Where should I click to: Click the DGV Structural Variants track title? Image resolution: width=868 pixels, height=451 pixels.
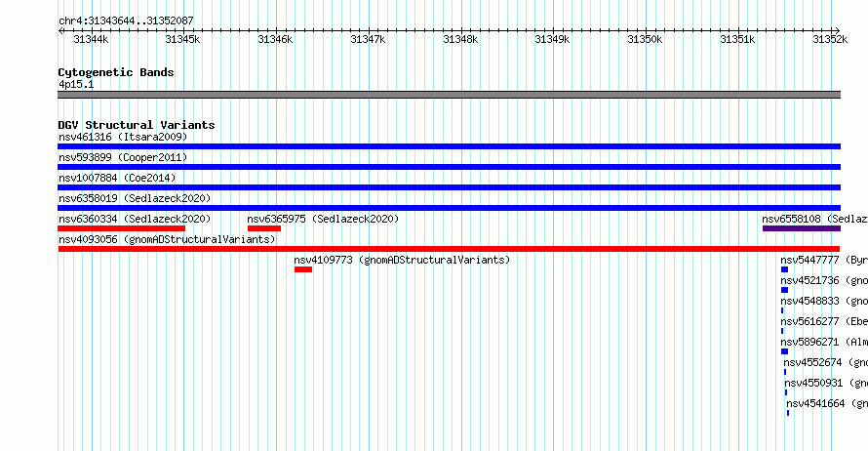pos(137,125)
